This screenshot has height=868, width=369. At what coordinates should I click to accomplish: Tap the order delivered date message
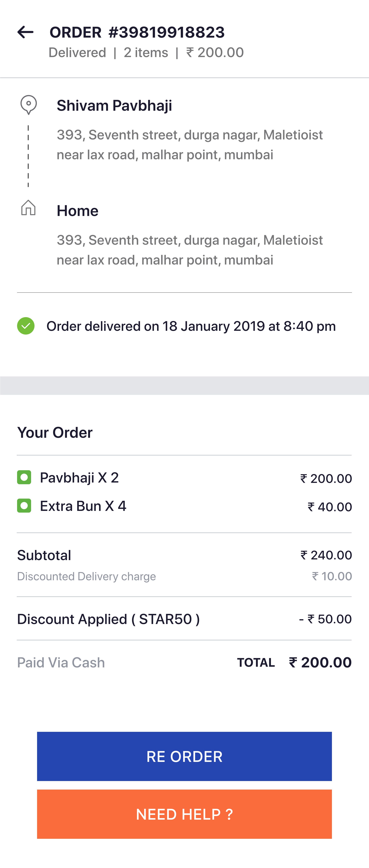coord(191,326)
